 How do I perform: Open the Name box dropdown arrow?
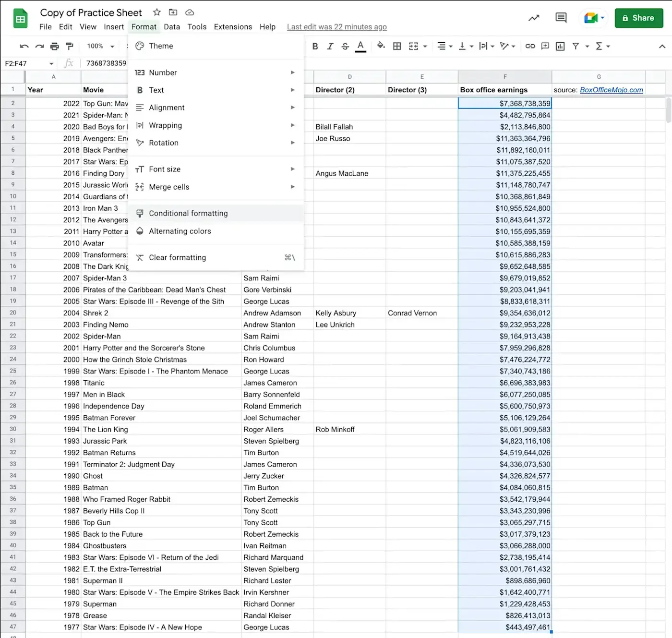click(x=51, y=63)
